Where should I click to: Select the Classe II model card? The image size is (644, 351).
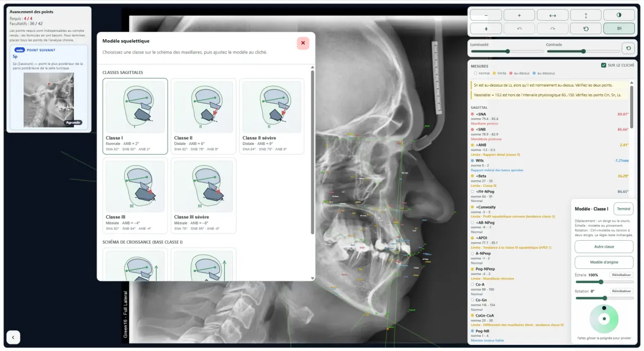click(204, 116)
